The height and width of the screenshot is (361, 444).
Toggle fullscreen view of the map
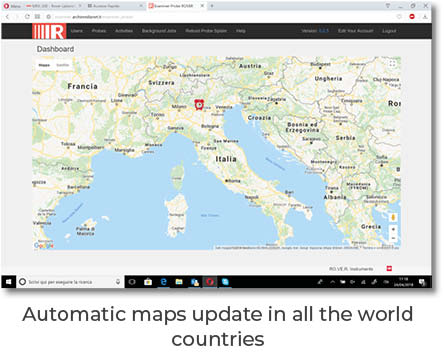pos(392,64)
